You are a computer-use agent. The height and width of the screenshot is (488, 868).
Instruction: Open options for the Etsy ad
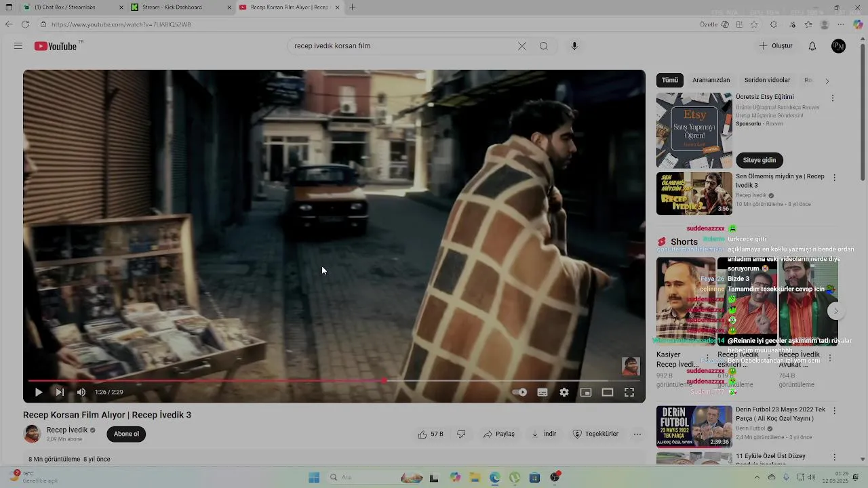coord(833,98)
